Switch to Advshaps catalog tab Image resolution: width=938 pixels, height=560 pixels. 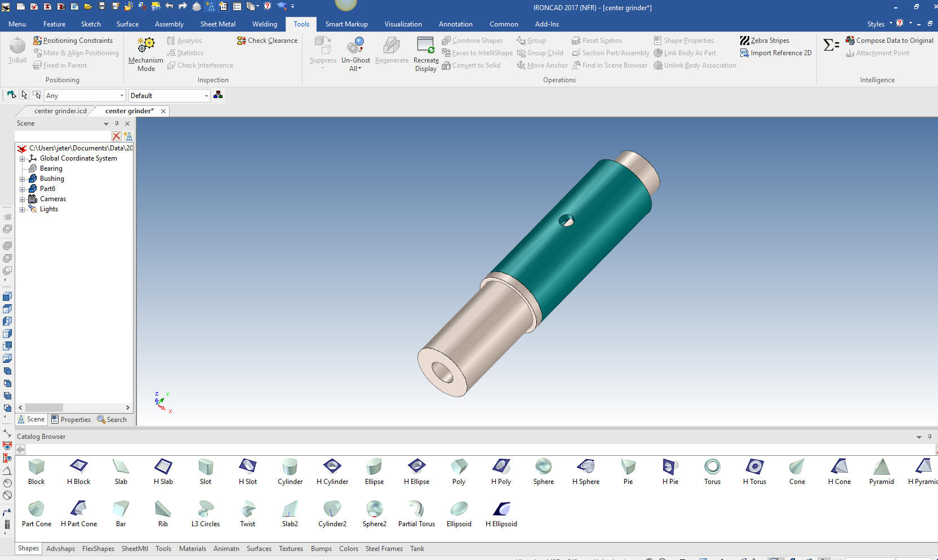click(x=60, y=549)
